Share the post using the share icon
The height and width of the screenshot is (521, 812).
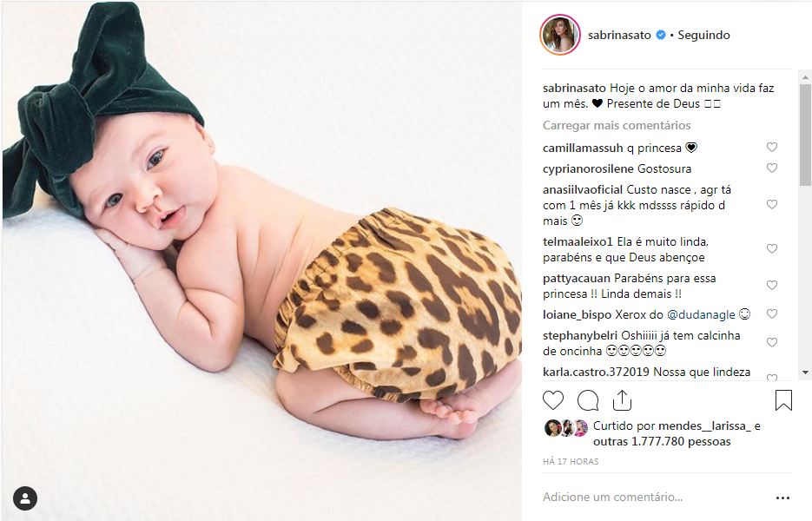[x=622, y=399]
